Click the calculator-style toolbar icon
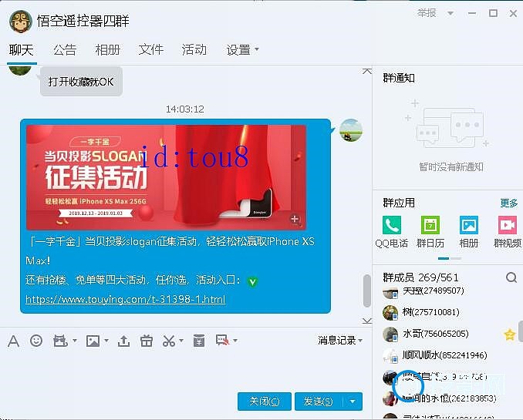This screenshot has width=523, height=420. coord(199,341)
